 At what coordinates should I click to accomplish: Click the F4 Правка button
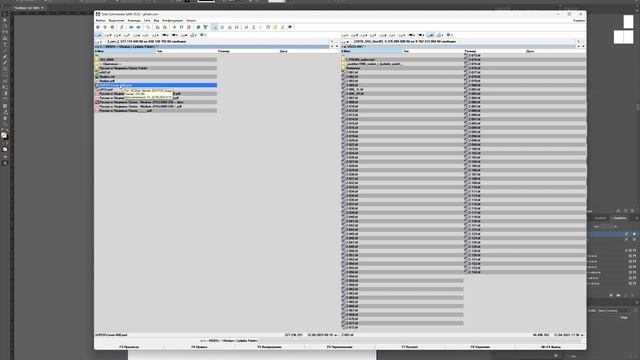[199, 347]
